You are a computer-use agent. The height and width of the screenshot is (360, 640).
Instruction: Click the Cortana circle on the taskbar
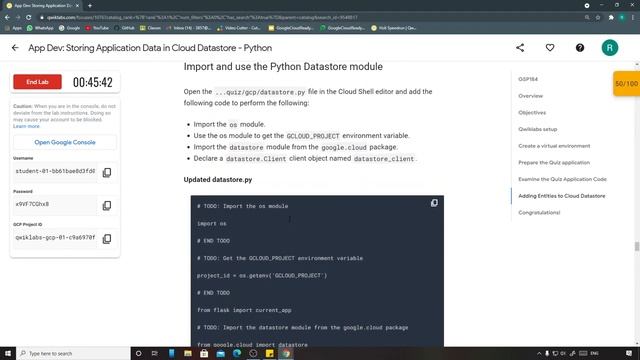point(138,353)
